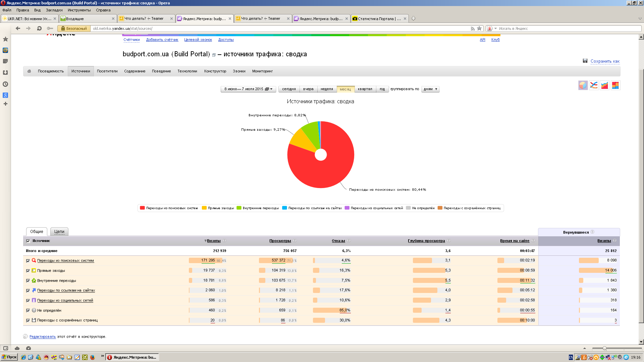Open the new tab plus icon

coord(413,18)
